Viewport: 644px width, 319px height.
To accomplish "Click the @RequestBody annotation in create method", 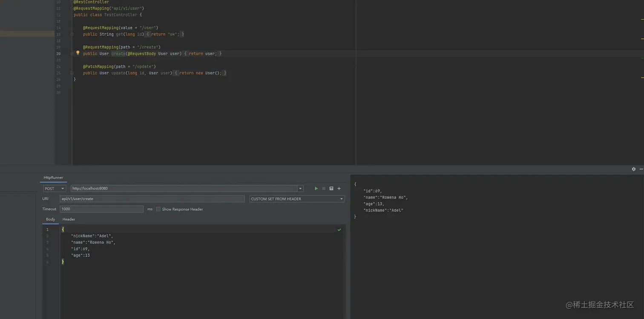I will 141,54.
